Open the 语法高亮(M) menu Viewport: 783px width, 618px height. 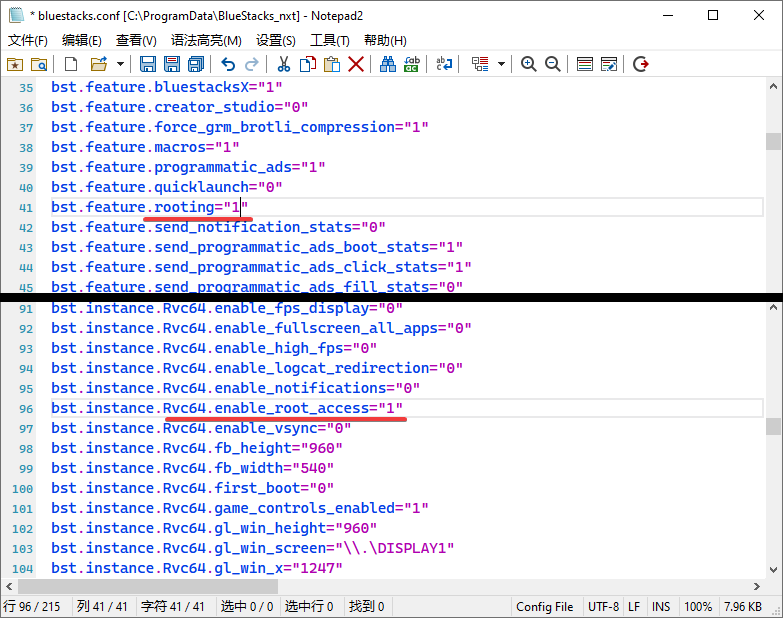coord(206,40)
